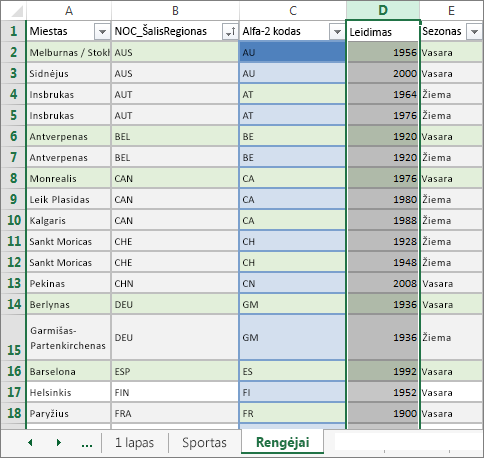Viewport: 484px width, 458px height.
Task: Open the NOC_ŠalisRegionas sorted filter dropdown
Action: [230, 32]
